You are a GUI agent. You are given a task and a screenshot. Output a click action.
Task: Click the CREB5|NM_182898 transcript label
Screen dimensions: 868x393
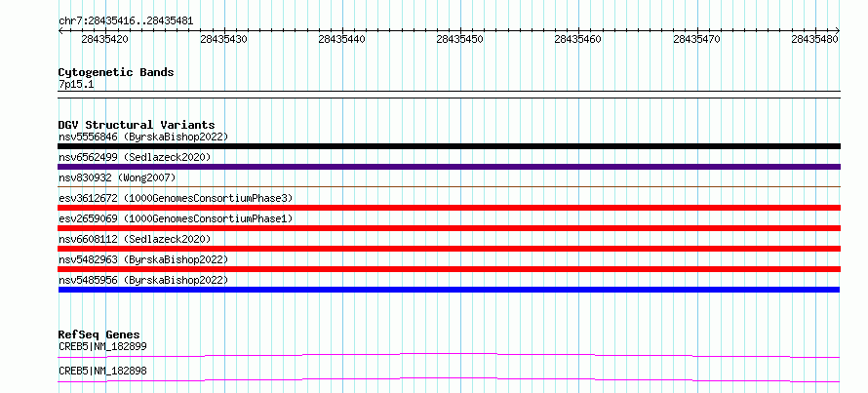point(102,371)
